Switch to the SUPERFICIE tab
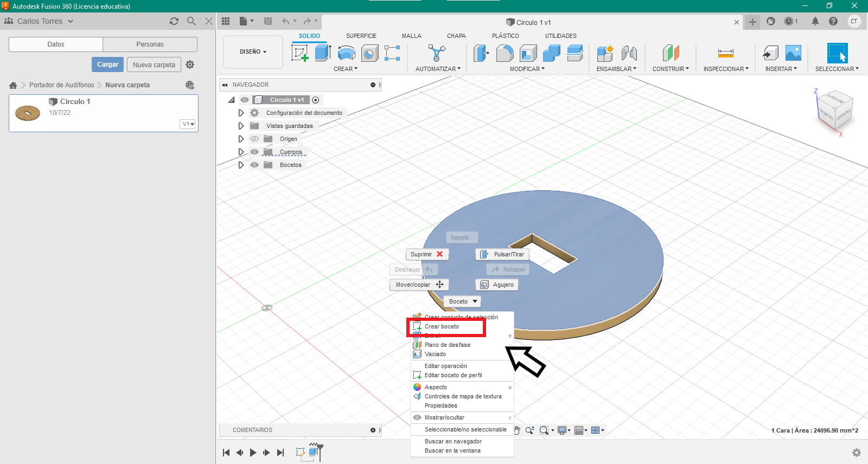868x464 pixels. click(361, 36)
